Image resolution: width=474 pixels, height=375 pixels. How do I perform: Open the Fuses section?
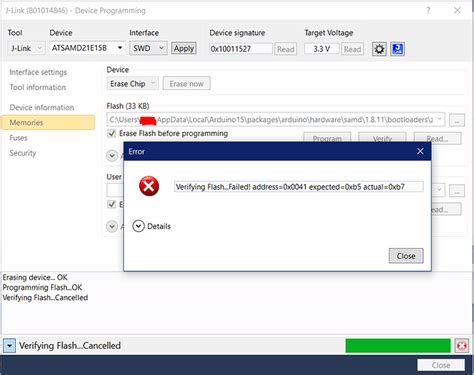pyautogui.click(x=18, y=138)
